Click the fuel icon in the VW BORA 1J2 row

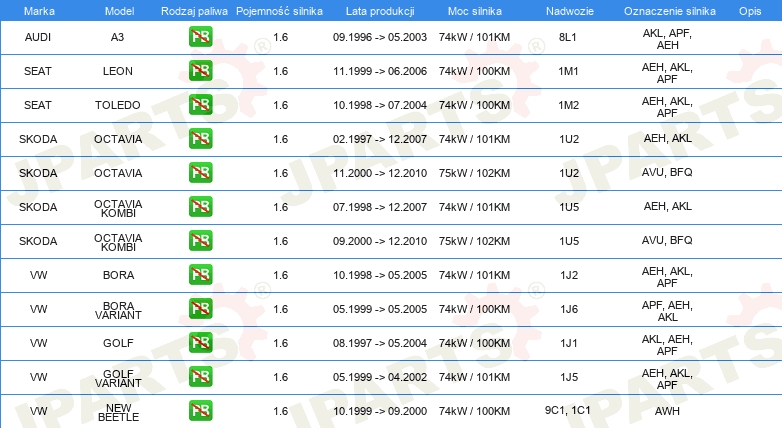[x=200, y=274]
